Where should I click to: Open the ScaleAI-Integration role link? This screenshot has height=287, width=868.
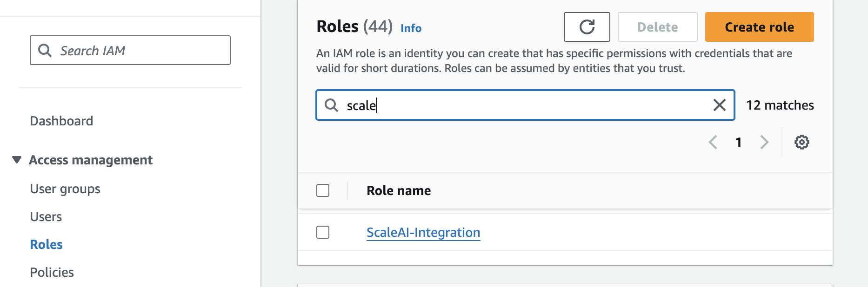[x=423, y=232]
